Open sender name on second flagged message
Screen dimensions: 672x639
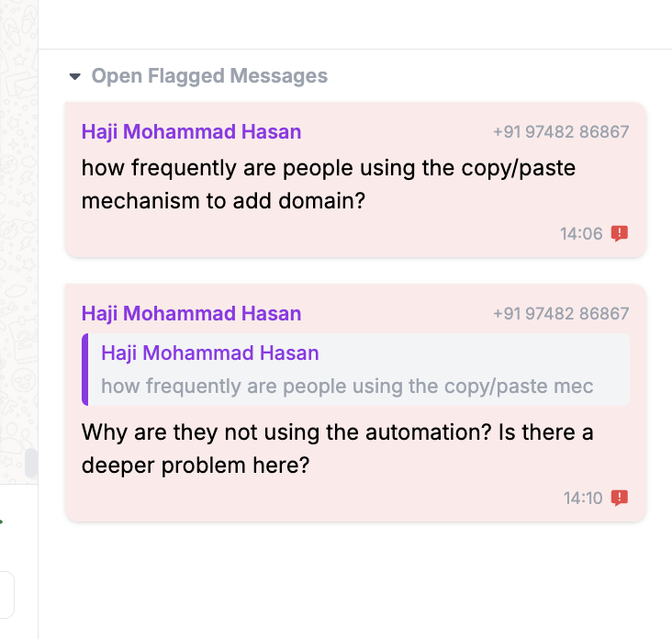point(191,313)
